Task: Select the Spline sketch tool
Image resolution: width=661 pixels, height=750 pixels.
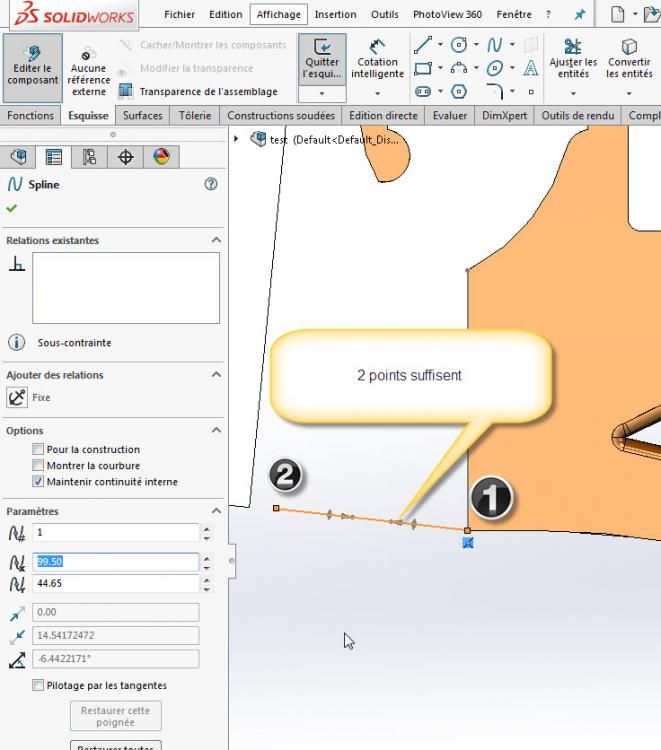Action: coord(495,45)
